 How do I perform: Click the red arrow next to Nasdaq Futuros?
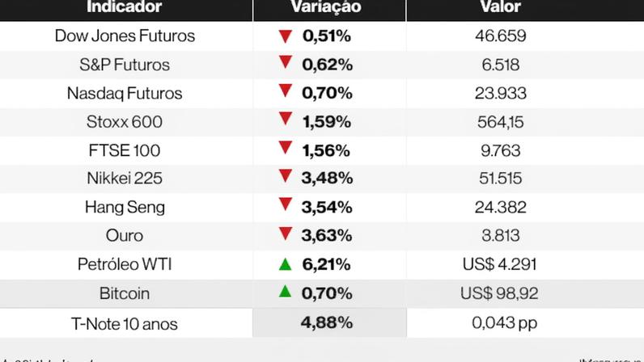(x=284, y=92)
